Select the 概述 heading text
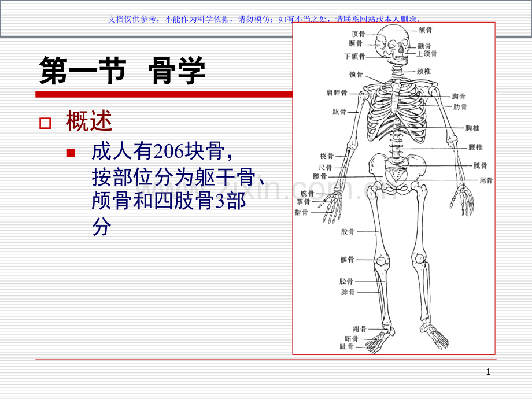 click(89, 121)
